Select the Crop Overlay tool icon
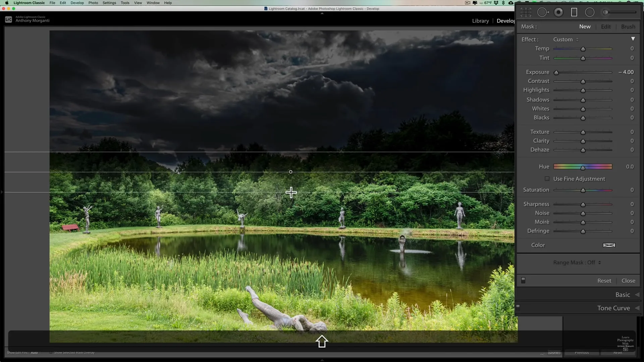The height and width of the screenshot is (362, 644). click(526, 12)
